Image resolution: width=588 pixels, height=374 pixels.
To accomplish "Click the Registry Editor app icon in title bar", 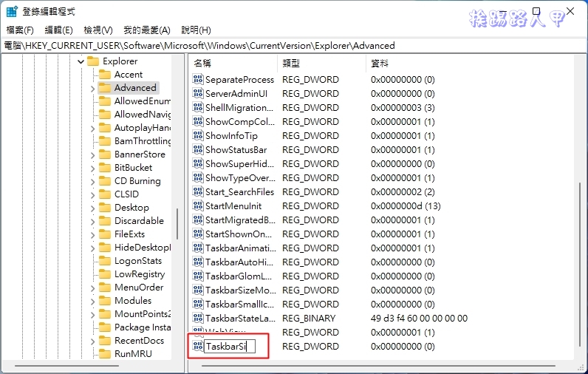I will (x=12, y=12).
